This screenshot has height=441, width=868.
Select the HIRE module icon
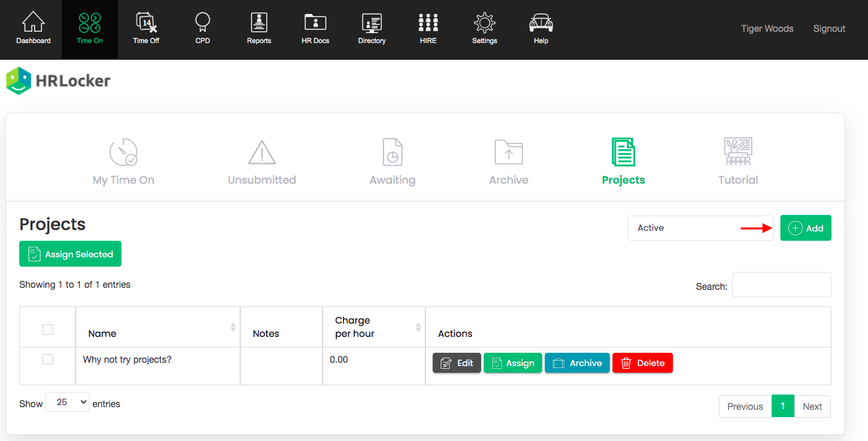pos(427,28)
